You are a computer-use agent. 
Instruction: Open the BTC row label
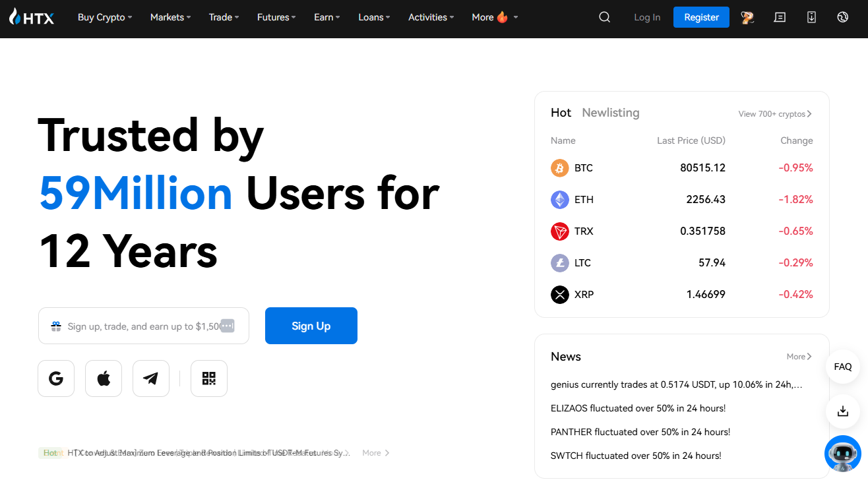(x=584, y=168)
